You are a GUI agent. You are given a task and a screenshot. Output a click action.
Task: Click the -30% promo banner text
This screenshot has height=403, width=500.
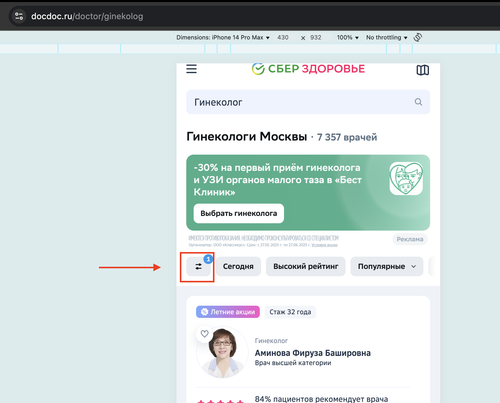coord(277,180)
